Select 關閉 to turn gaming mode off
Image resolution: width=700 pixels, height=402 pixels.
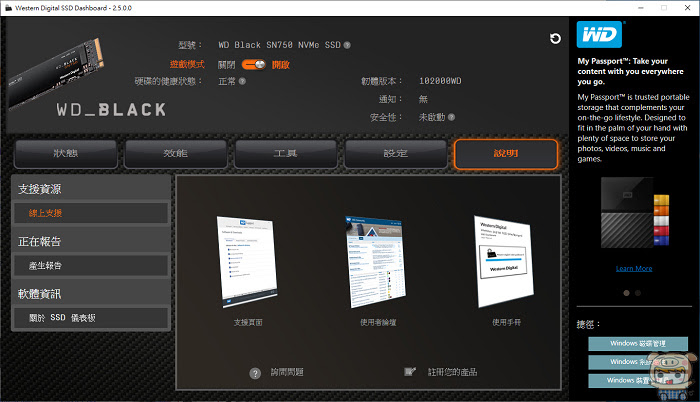point(226,65)
